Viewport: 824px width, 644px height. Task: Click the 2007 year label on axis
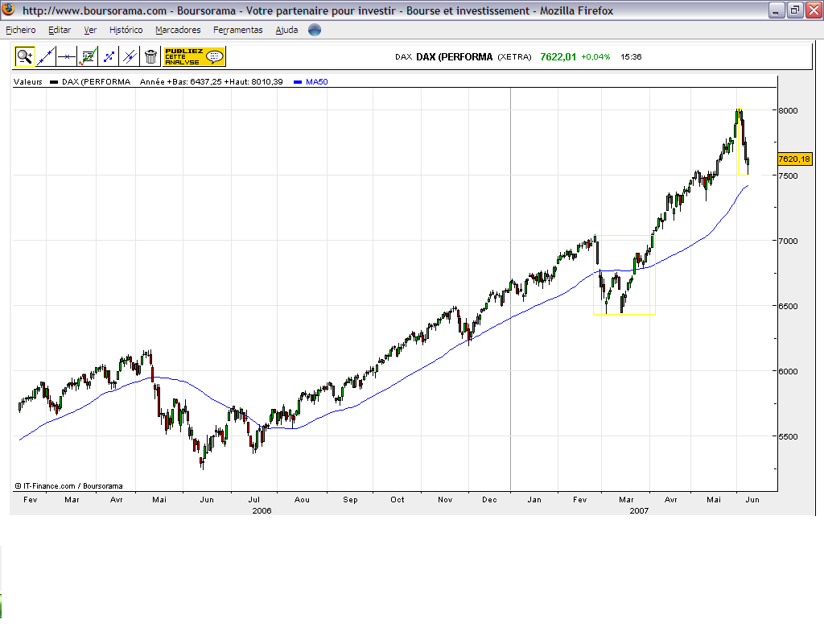tap(639, 510)
